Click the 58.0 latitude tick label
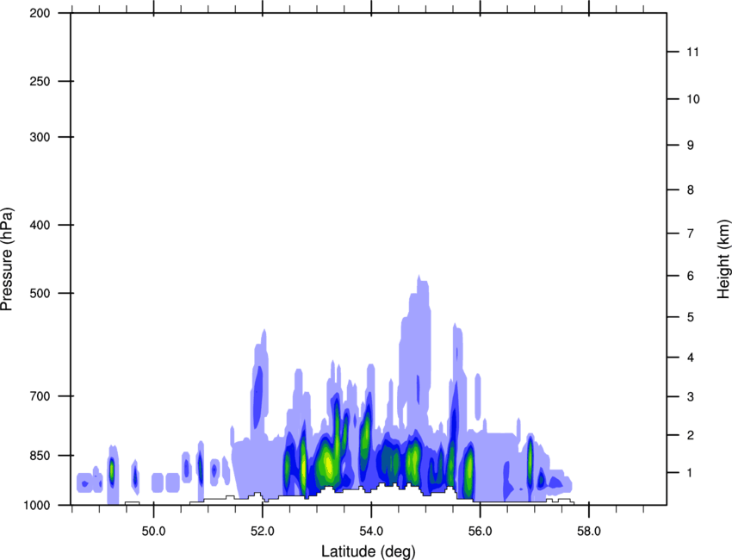 589,532
